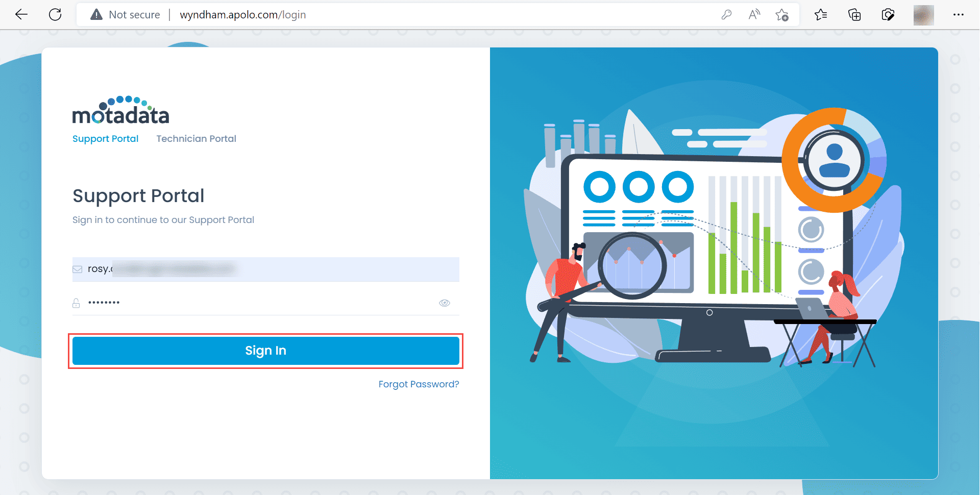Screen dimensions: 980x495
Task: Open the browser Settings and more menu
Action: [x=958, y=15]
